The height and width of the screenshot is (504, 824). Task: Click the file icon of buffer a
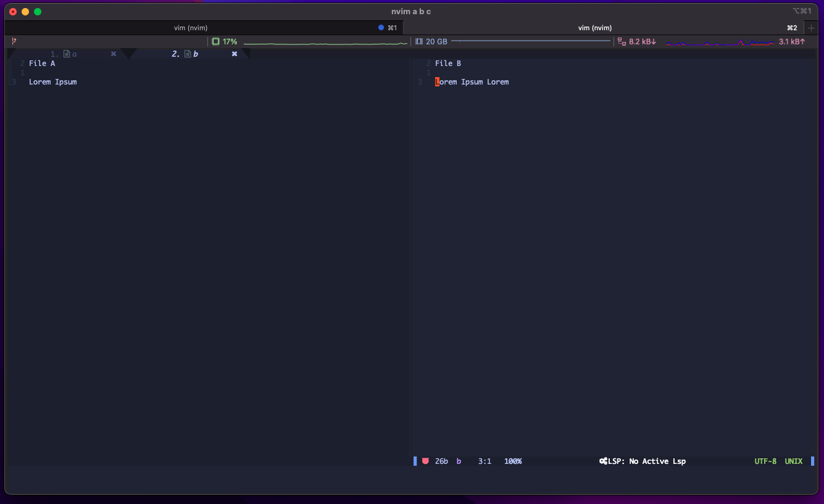(67, 54)
